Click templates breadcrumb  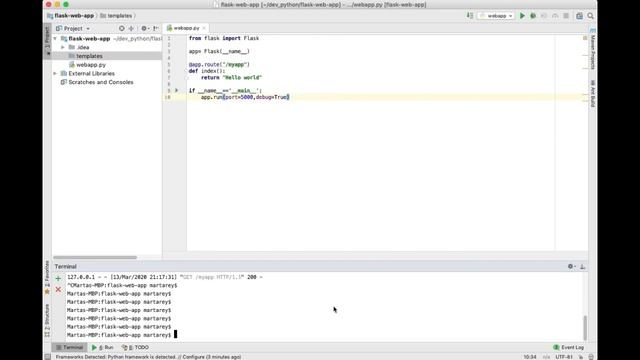click(x=116, y=16)
